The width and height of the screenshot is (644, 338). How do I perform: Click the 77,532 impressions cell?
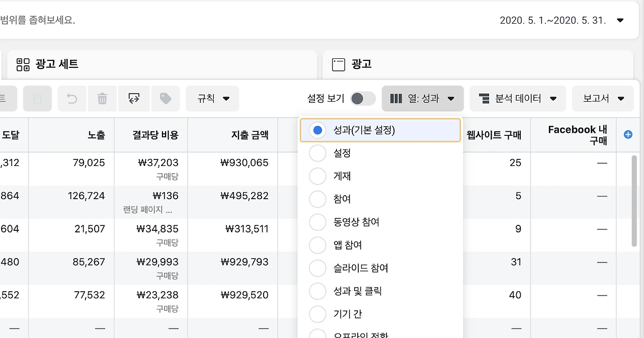90,295
